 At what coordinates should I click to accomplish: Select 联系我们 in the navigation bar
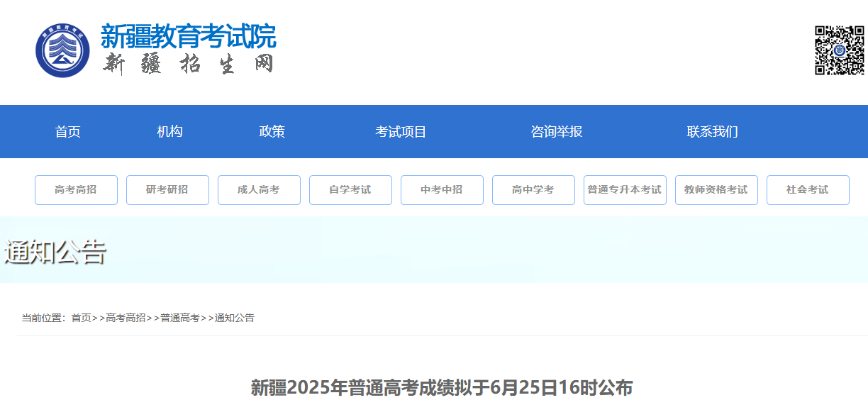click(712, 132)
